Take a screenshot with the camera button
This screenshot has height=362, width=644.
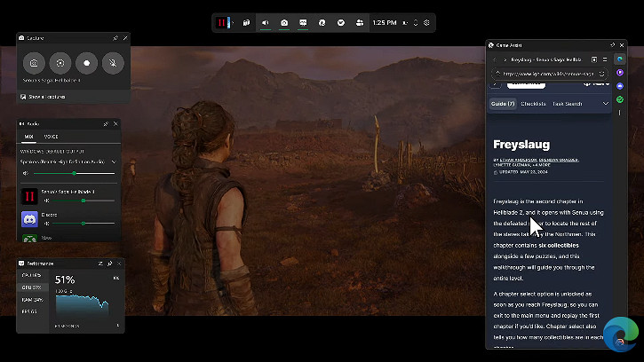[x=34, y=63]
